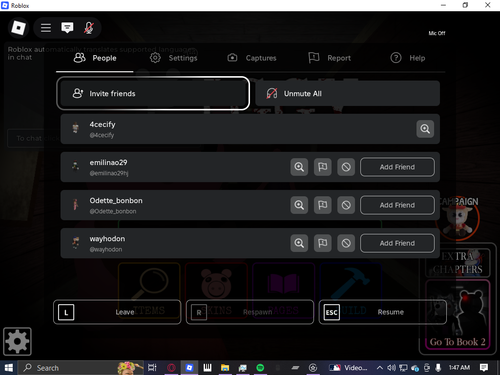Click emilinao29's avatar thumbnail
Screen dimensions: 500x375
click(76, 166)
